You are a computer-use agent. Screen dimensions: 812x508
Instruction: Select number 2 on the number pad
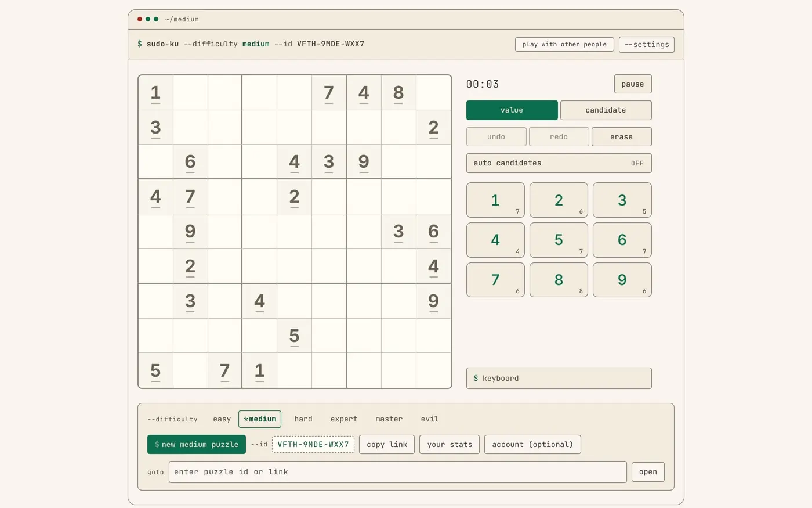pos(559,200)
